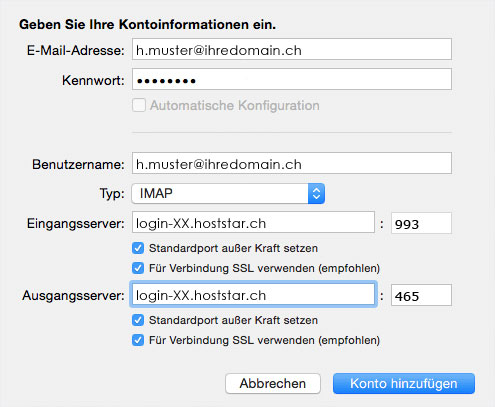495x407 pixels.
Task: Click the Kennwort label text
Action: pos(93,81)
